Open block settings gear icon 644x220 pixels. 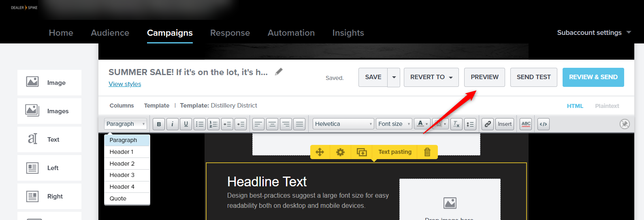[340, 152]
